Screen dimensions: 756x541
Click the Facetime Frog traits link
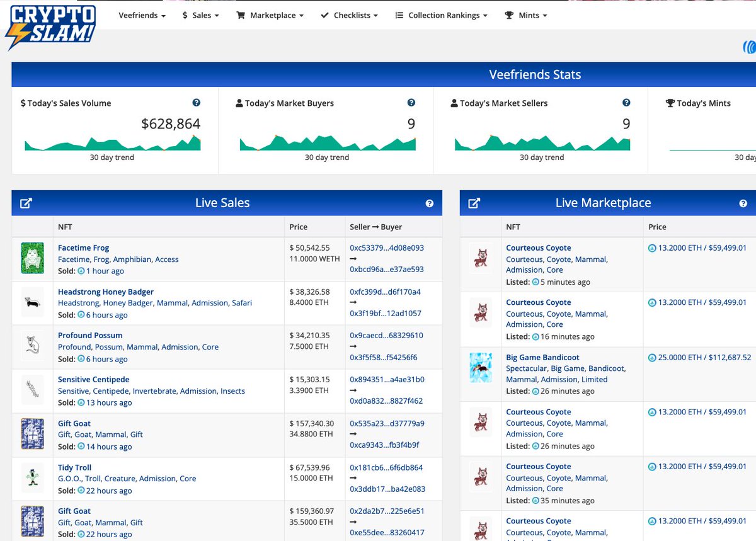point(118,259)
